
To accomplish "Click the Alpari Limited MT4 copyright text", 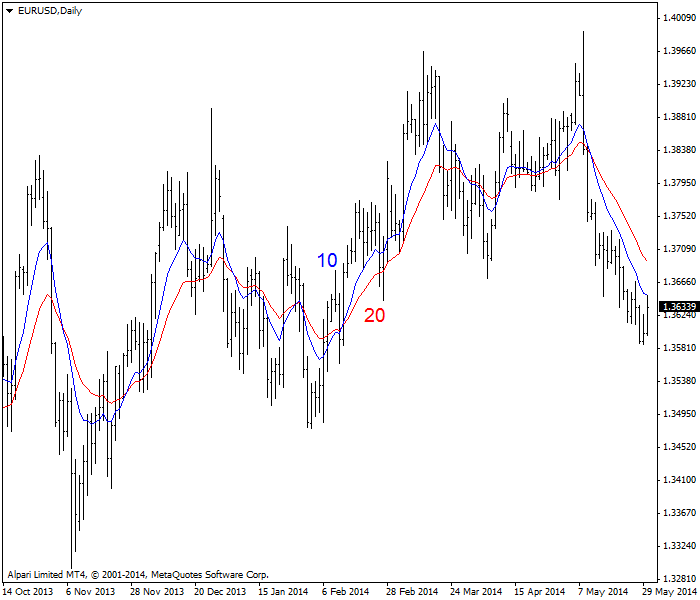I will (138, 575).
